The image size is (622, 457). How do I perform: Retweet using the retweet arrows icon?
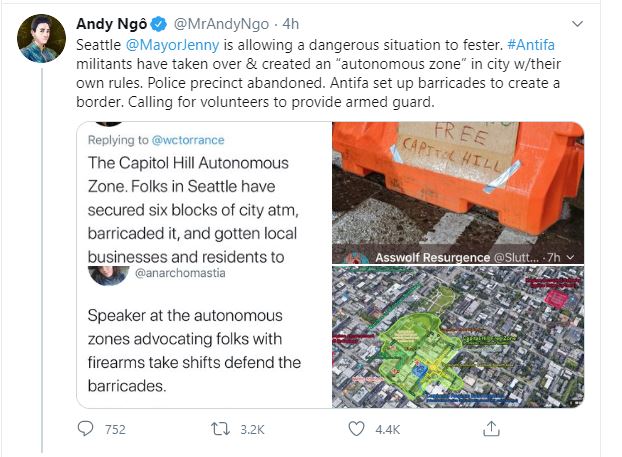pos(220,429)
